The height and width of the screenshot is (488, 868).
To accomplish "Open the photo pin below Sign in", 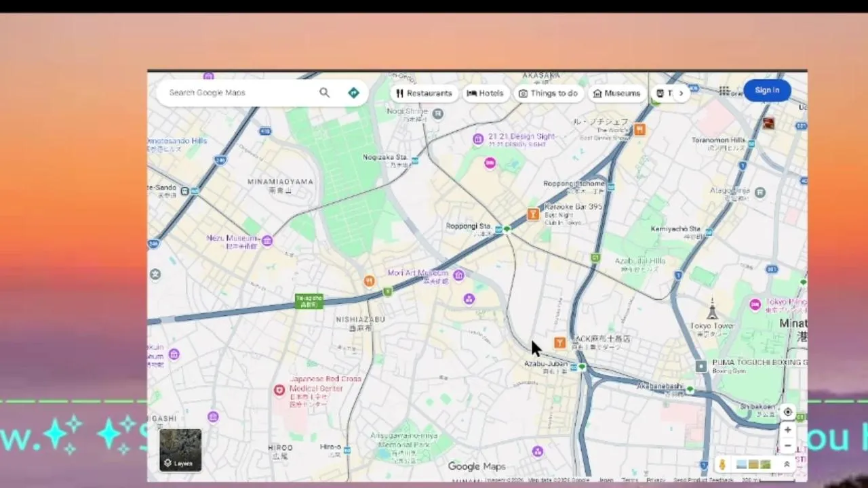I will (768, 123).
